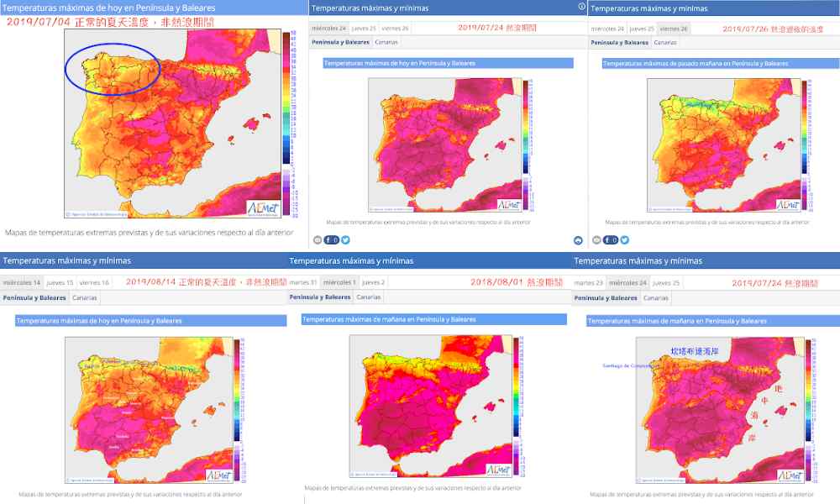
Task: Switch to the 'jueves 2' day tab
Action: pos(374,282)
